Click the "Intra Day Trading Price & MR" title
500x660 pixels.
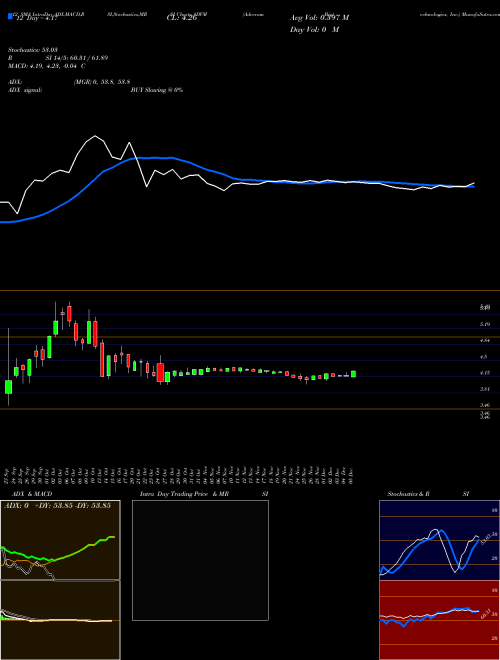(184, 494)
